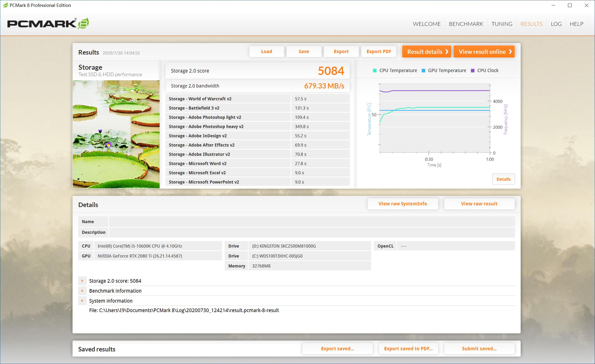Image resolution: width=595 pixels, height=364 pixels.
Task: Click View result online button
Action: [x=484, y=52]
